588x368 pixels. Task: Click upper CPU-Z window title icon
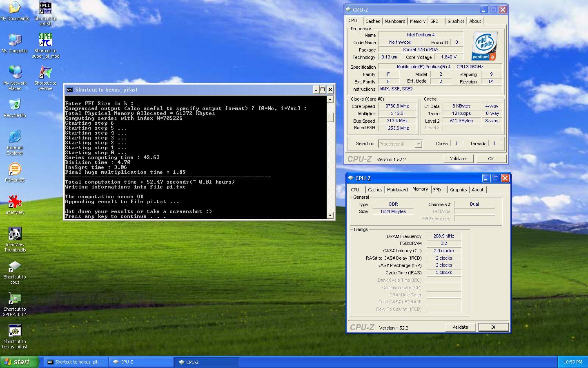point(348,9)
